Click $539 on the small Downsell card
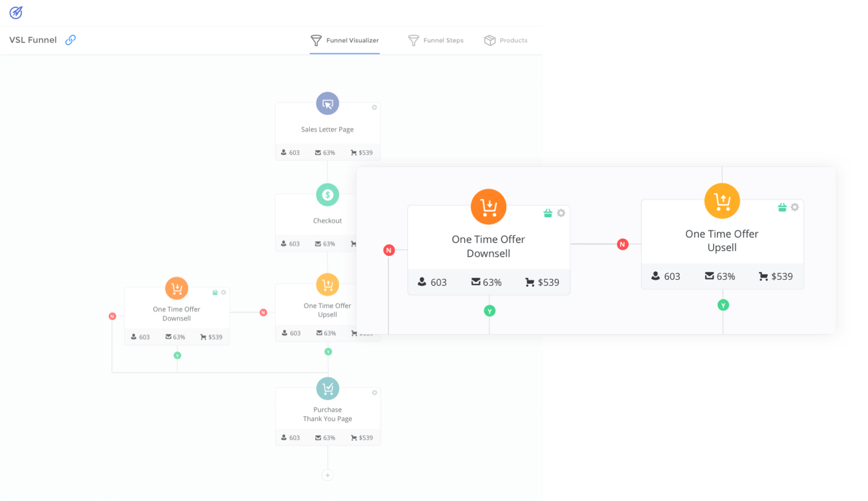868x501 pixels. (211, 337)
